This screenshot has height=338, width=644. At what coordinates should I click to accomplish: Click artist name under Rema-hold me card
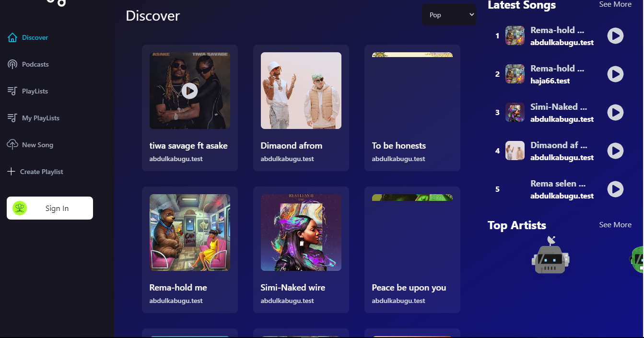tap(176, 301)
